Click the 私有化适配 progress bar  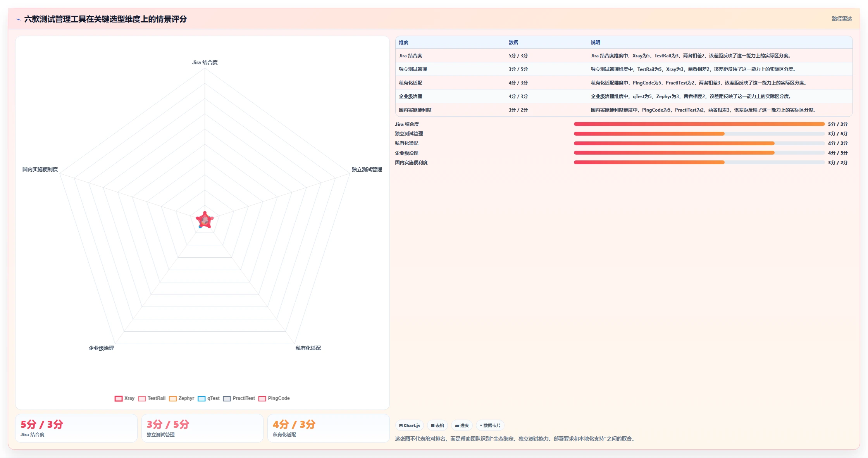pyautogui.click(x=699, y=143)
